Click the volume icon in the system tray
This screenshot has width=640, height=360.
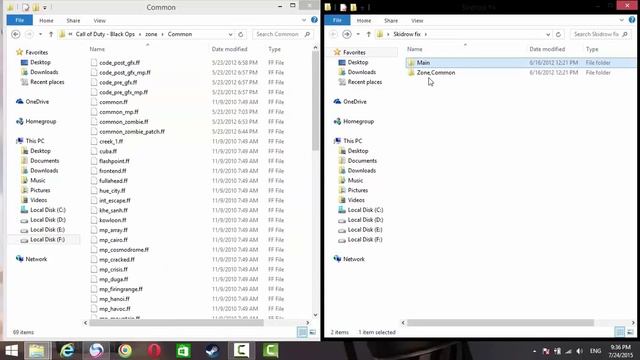(x=580, y=351)
